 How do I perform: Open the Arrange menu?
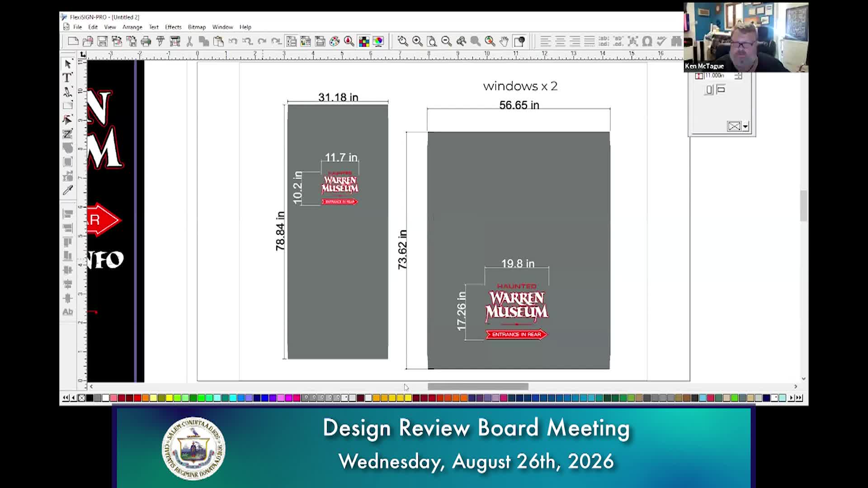[132, 27]
